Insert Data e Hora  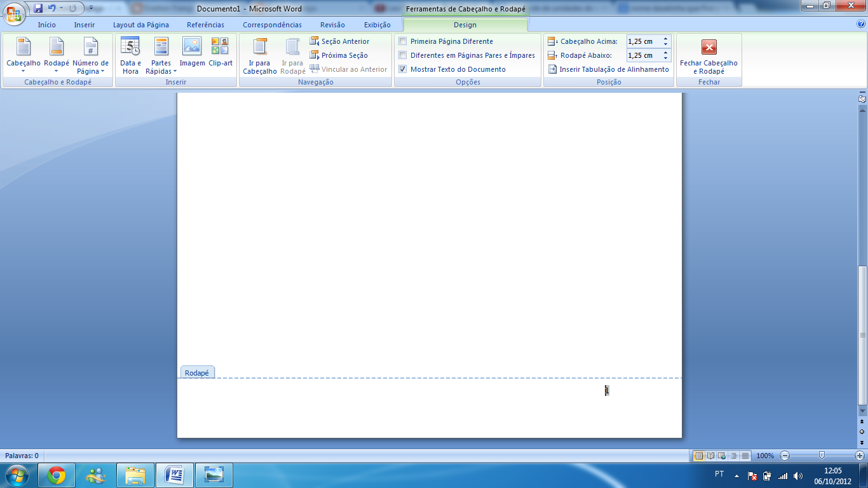130,55
